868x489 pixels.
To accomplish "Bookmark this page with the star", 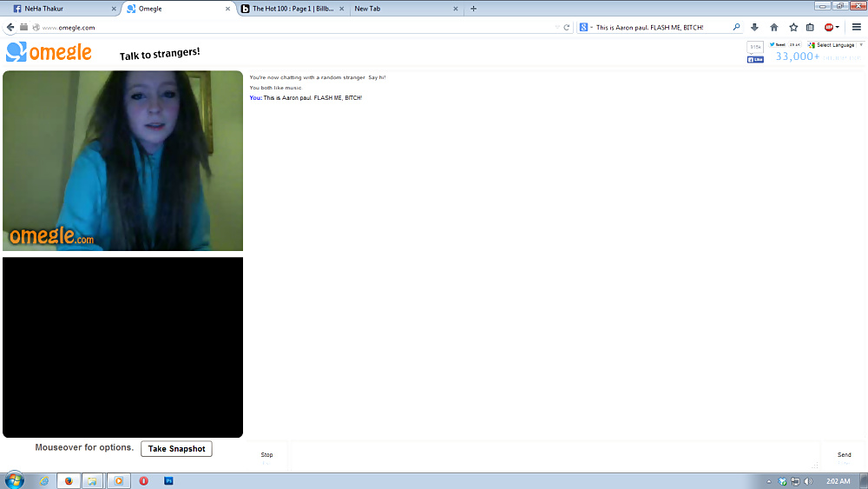I will pyautogui.click(x=793, y=27).
